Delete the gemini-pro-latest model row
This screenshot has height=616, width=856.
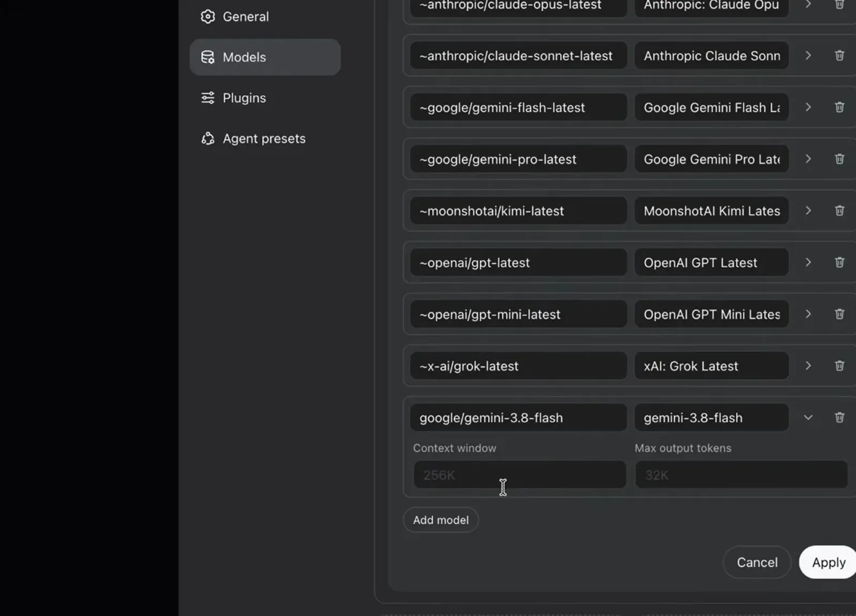tap(839, 159)
